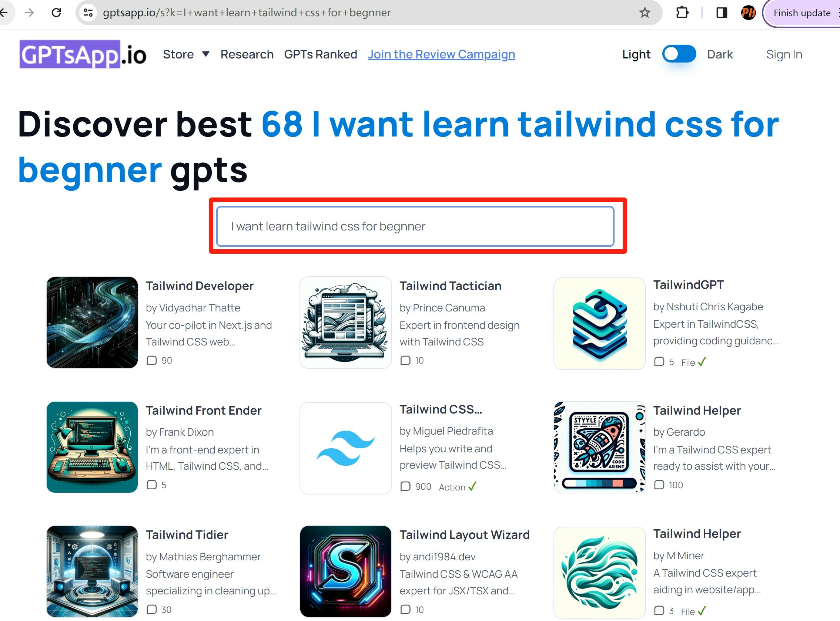Viewport: 840px width, 621px height.
Task: Open the browser extensions puzzle icon
Action: click(682, 13)
